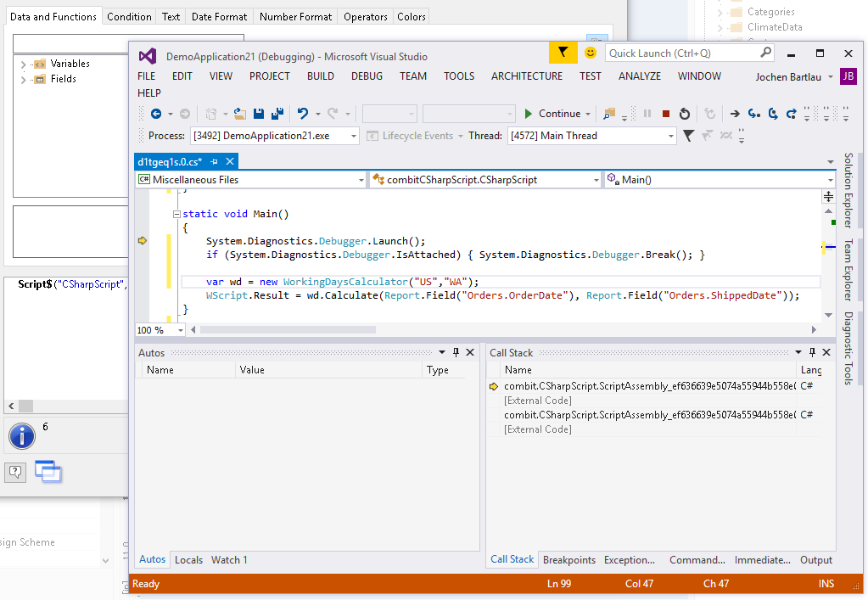Open the Jochen Bartlau account dropdown
Viewport: 868px width, 600px height.
831,77
